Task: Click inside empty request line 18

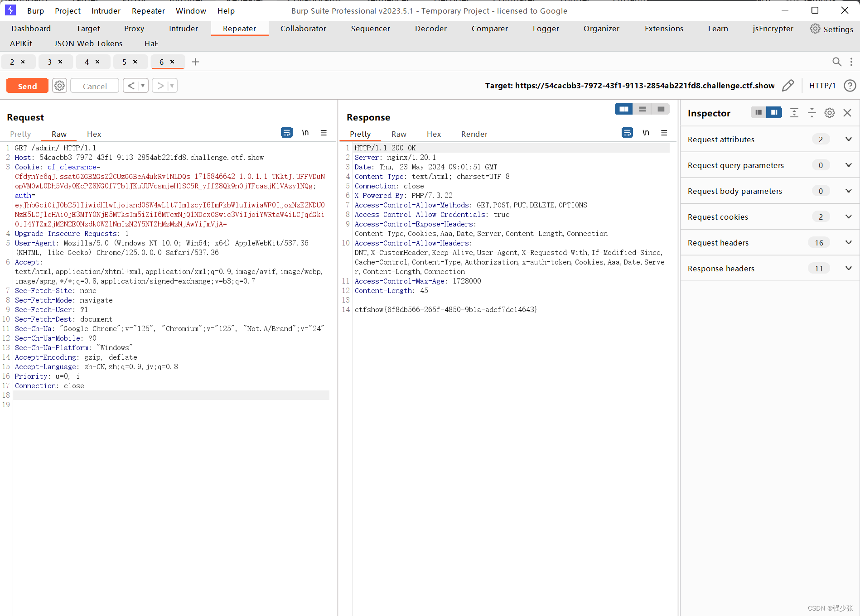Action: (171, 395)
